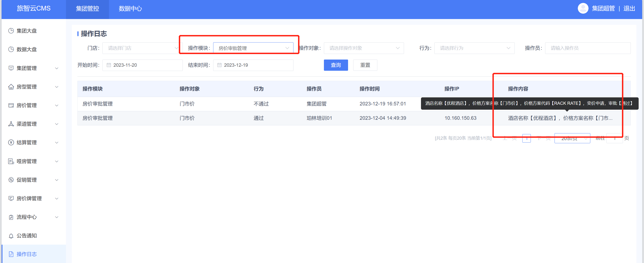
Task: Click the 操作IP column header
Action: pos(451,89)
